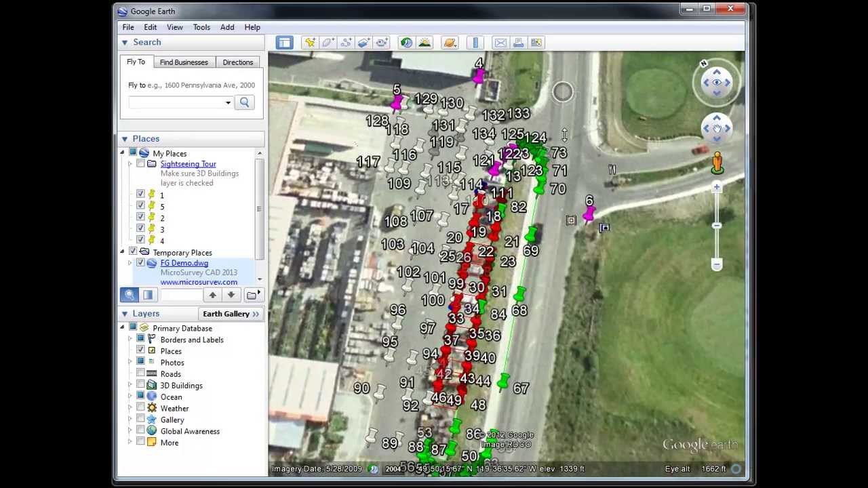Expand FG Demo.dwg tree node
The height and width of the screenshot is (488, 868).
coord(130,263)
